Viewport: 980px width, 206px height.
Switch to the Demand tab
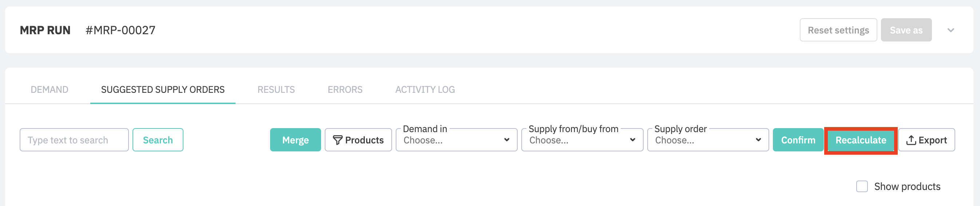click(50, 90)
